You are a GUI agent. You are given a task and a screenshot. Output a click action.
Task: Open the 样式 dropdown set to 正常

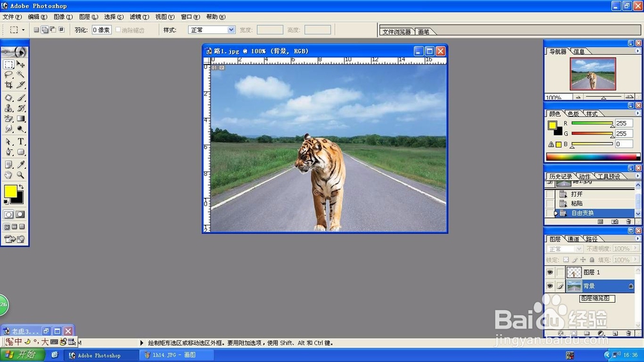[x=211, y=30]
